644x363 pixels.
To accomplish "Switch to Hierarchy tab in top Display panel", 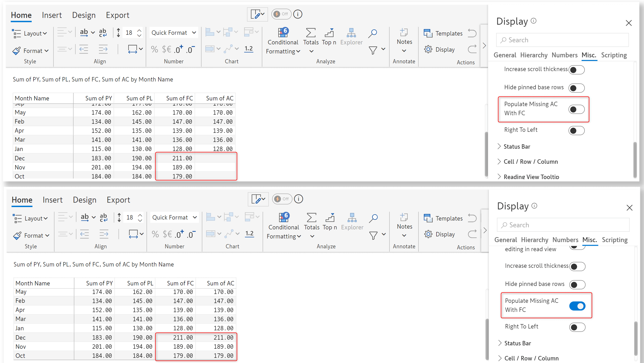I will point(534,55).
